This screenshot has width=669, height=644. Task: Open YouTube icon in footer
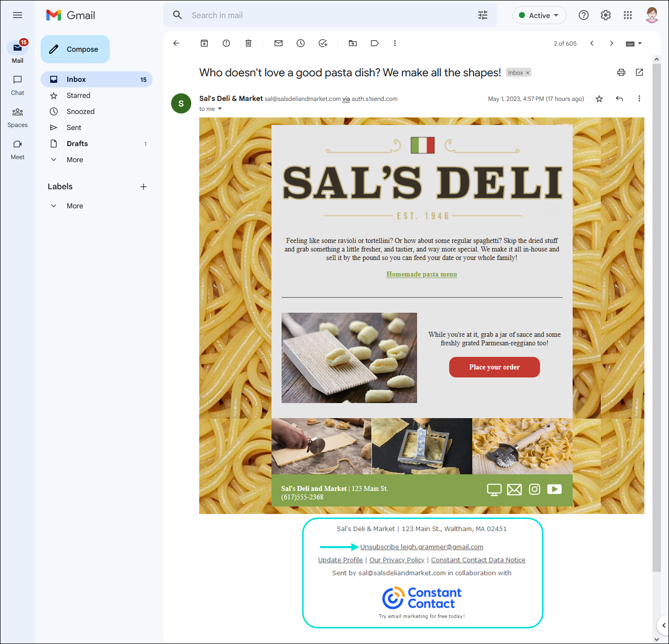point(555,489)
